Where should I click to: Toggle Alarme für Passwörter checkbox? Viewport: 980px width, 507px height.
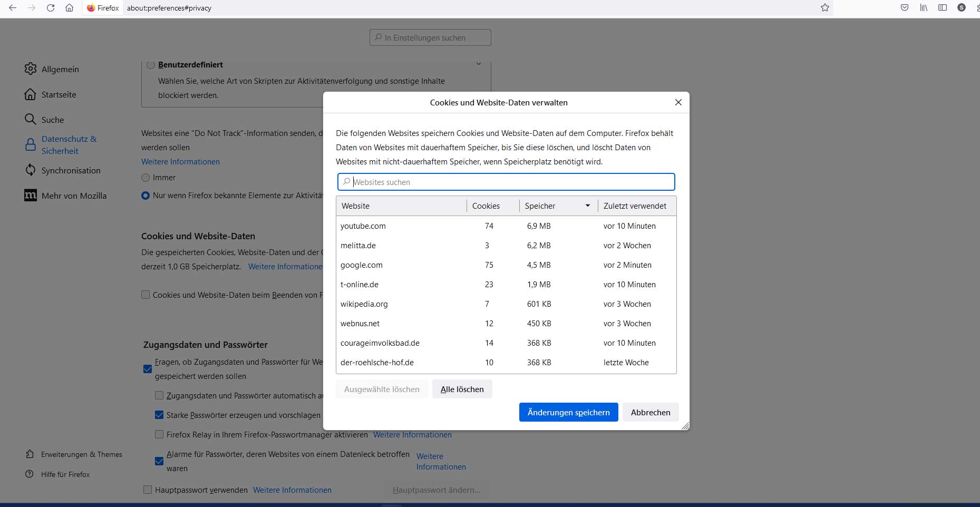coord(159,461)
